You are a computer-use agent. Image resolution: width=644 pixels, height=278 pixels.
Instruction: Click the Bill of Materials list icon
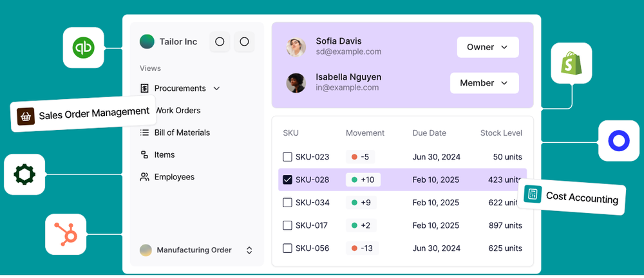point(144,133)
